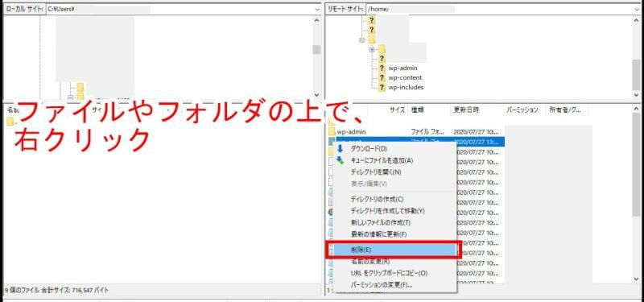Click the blue Download arrow icon in context menu
This screenshot has width=644, height=302.
point(340,149)
